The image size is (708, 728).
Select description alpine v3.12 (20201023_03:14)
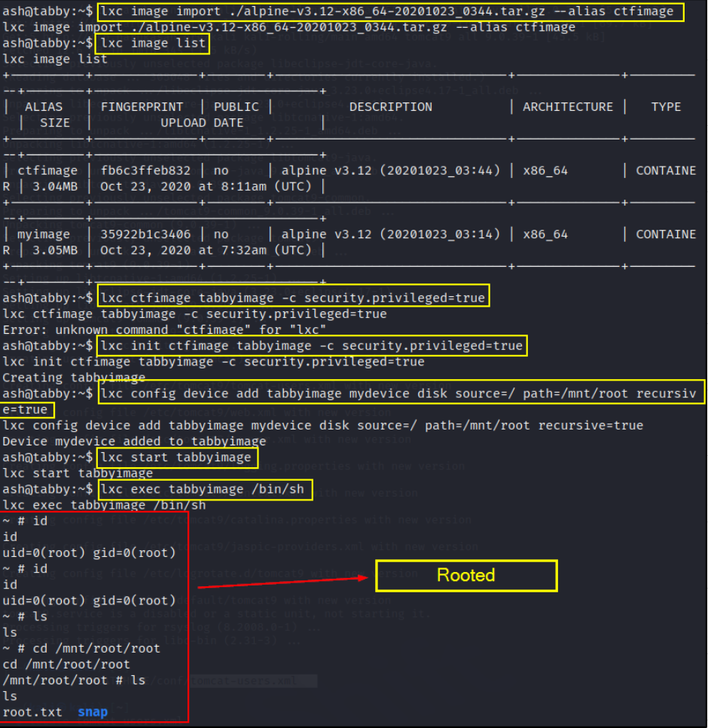391,234
